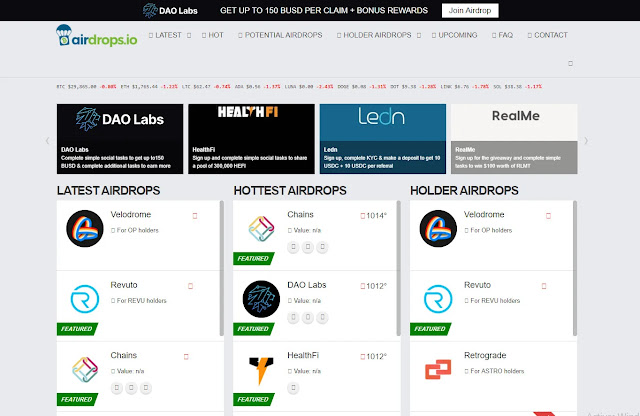640x416 pixels.
Task: Show next carousel slide arrow
Action: [586, 140]
